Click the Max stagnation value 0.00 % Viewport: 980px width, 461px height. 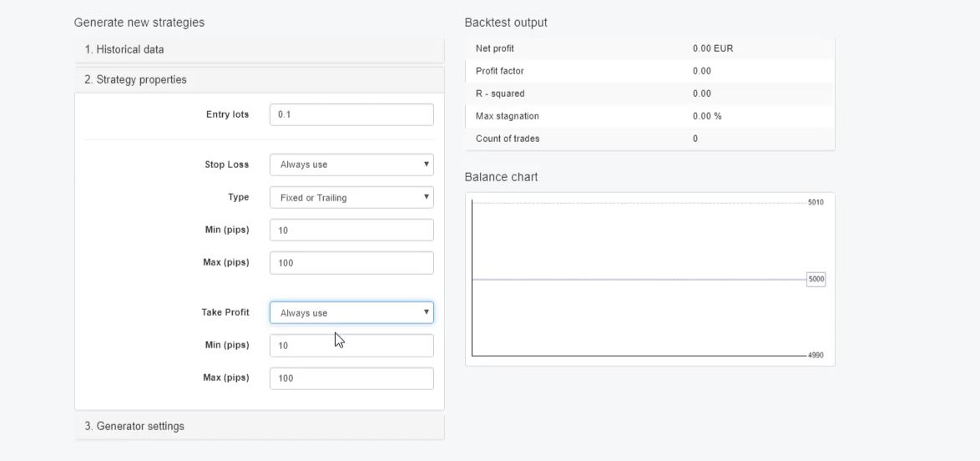tap(707, 116)
